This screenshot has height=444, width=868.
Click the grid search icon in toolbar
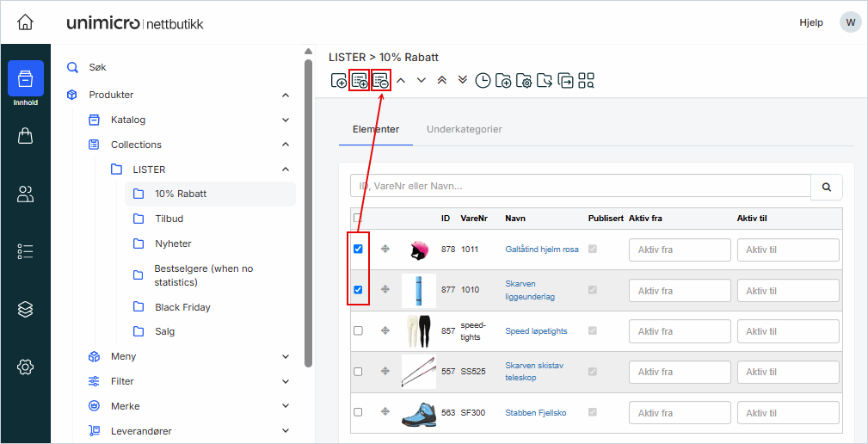tap(587, 80)
